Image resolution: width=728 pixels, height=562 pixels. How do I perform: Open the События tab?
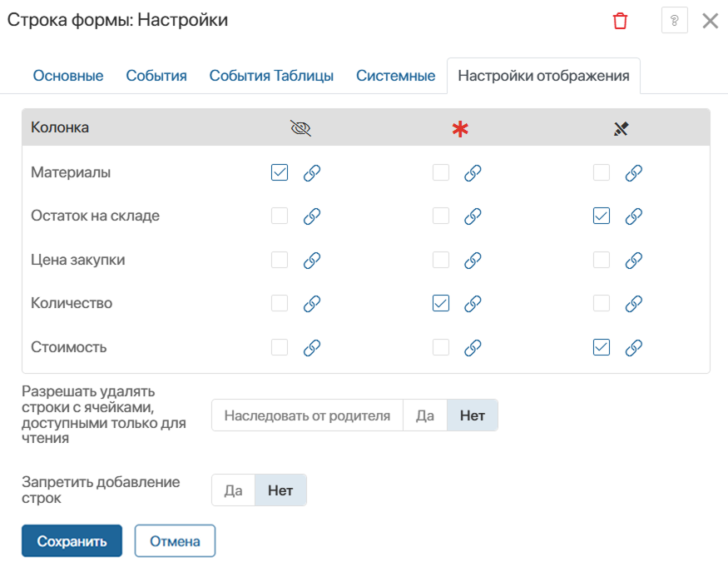coord(156,76)
